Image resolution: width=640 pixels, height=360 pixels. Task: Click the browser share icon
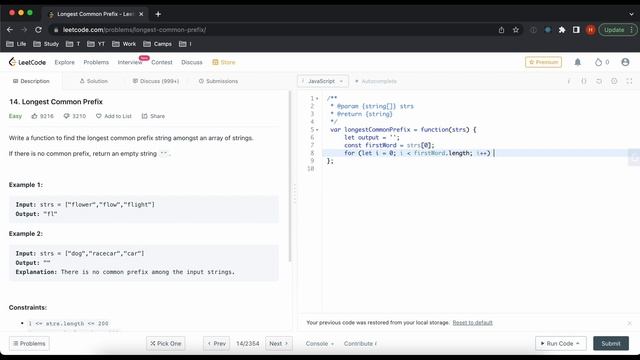(501, 30)
